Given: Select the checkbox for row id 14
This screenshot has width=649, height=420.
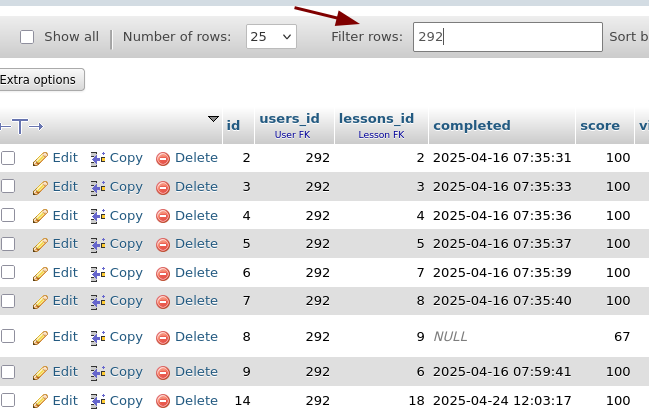Looking at the screenshot, I should 8,400.
